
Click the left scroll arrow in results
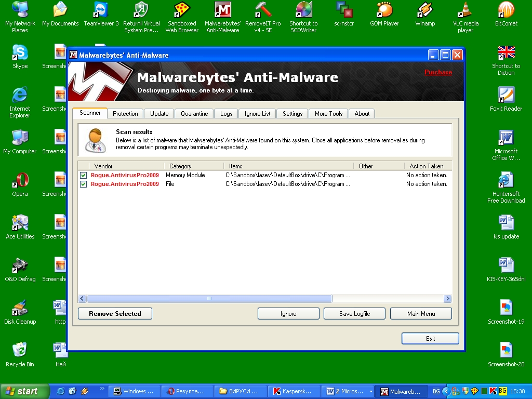pos(82,299)
